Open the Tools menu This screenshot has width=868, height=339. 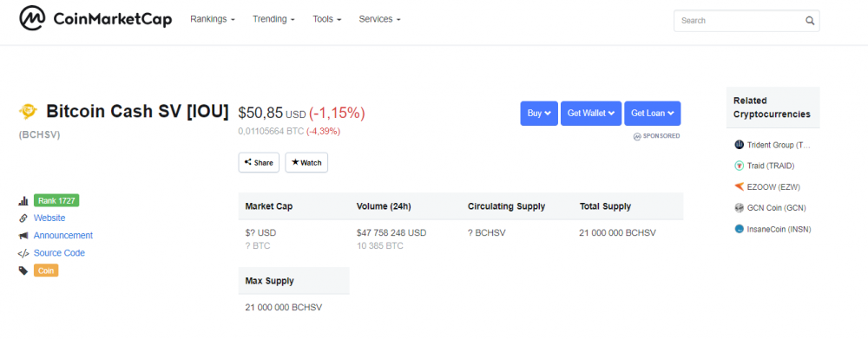click(326, 19)
